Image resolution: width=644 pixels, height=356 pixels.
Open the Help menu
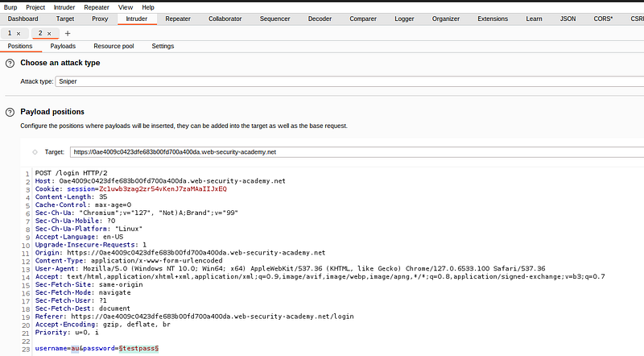pyautogui.click(x=148, y=7)
